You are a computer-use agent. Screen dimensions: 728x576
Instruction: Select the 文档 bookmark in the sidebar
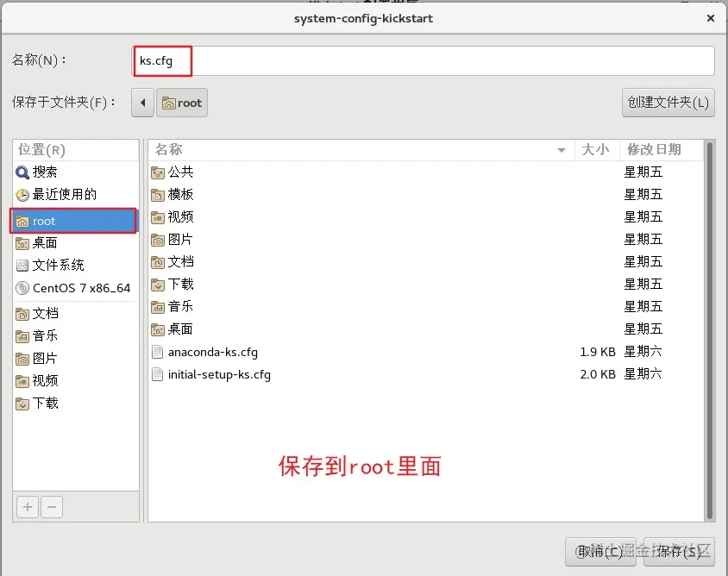[76, 314]
